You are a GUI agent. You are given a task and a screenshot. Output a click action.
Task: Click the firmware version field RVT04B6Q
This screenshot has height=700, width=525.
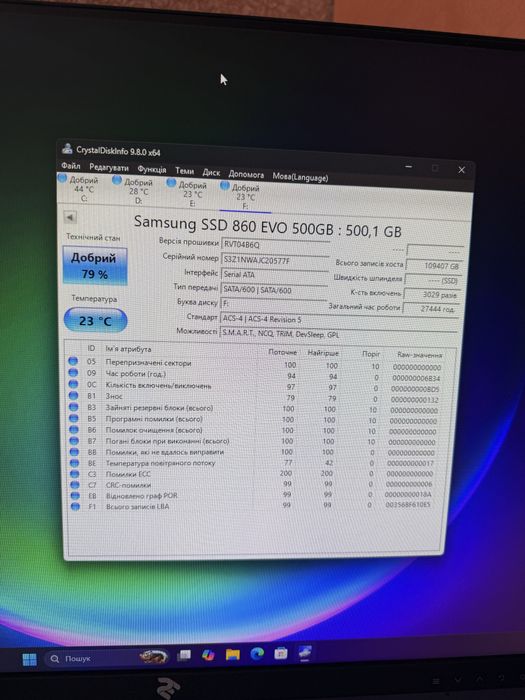(275, 245)
